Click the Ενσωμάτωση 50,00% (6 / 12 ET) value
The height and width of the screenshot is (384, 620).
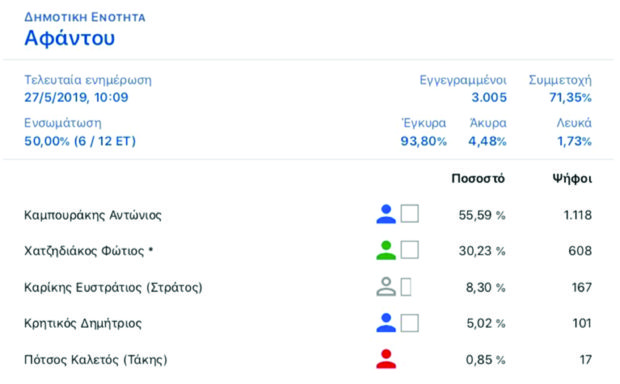coord(80,141)
